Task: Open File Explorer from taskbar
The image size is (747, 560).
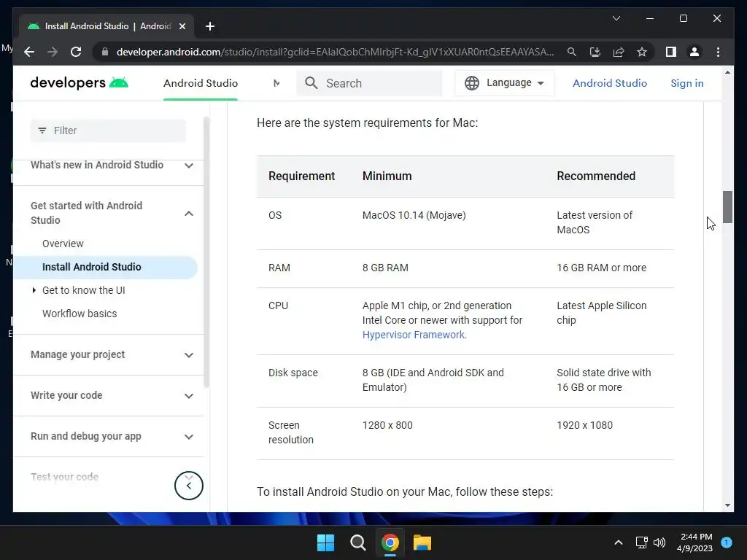Action: click(422, 542)
